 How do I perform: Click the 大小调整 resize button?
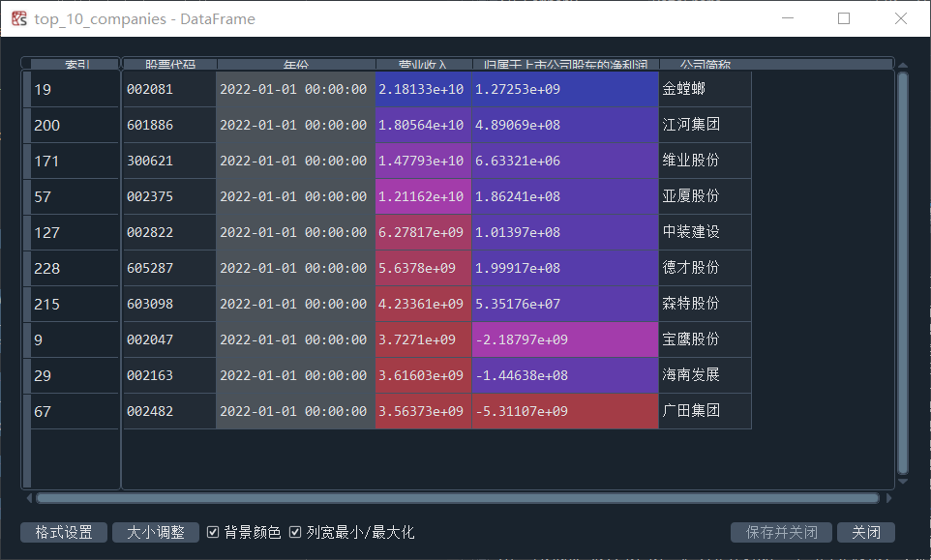(x=156, y=532)
